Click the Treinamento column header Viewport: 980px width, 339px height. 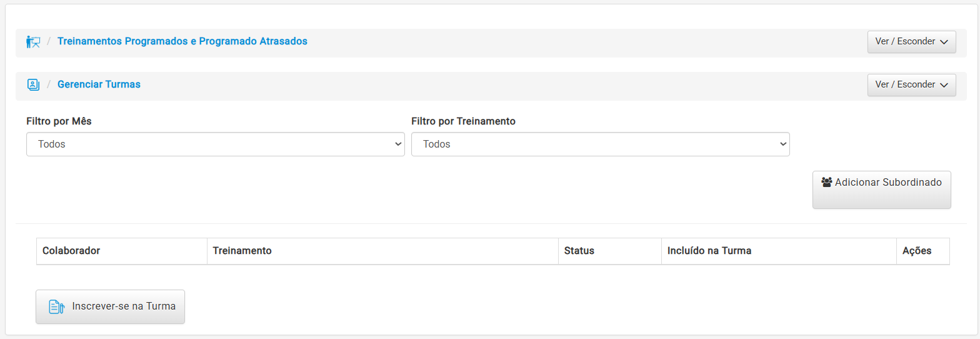(242, 251)
